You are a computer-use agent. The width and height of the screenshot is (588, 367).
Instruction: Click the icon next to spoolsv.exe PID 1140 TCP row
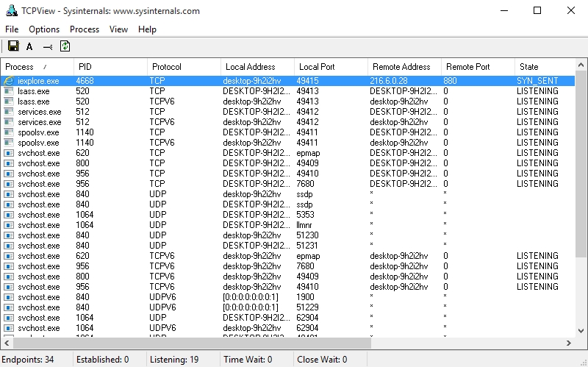[x=9, y=132]
